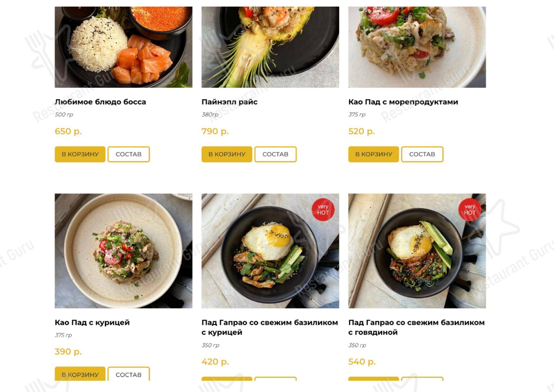Viewport: 554px width, 392px height.
Task: Click the 790 р. price label
Action: tap(215, 132)
